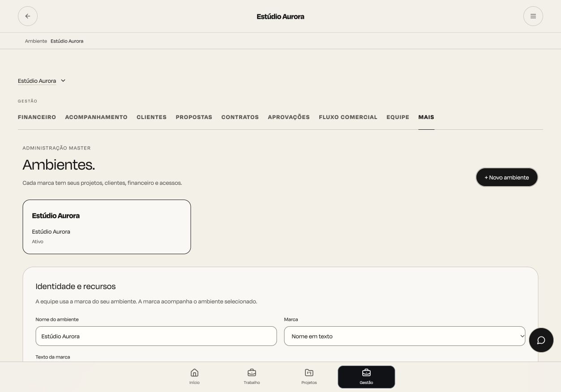561x392 pixels.
Task: Click the Mais tab
Action: pyautogui.click(x=426, y=117)
